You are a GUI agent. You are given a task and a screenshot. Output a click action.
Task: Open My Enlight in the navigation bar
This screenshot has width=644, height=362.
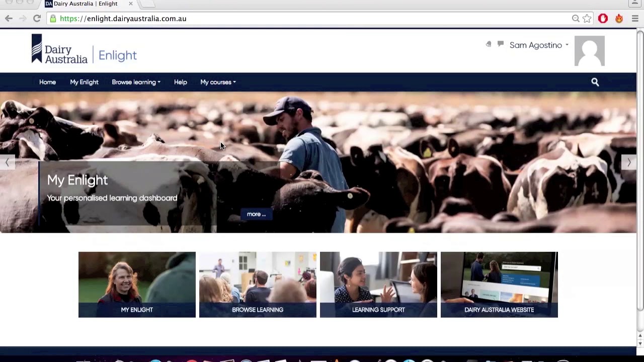pos(84,82)
